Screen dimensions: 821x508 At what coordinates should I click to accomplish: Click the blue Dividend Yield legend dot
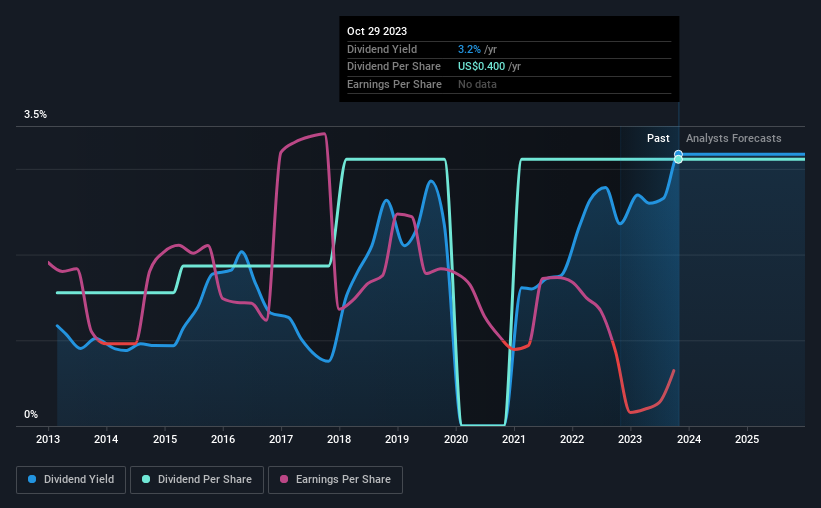32,479
